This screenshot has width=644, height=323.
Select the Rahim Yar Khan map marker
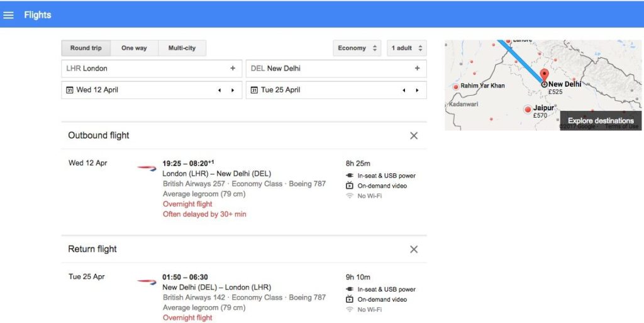(455, 87)
